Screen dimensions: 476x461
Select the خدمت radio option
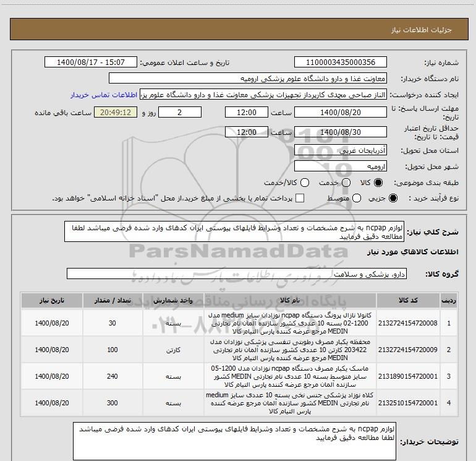pos(346,183)
